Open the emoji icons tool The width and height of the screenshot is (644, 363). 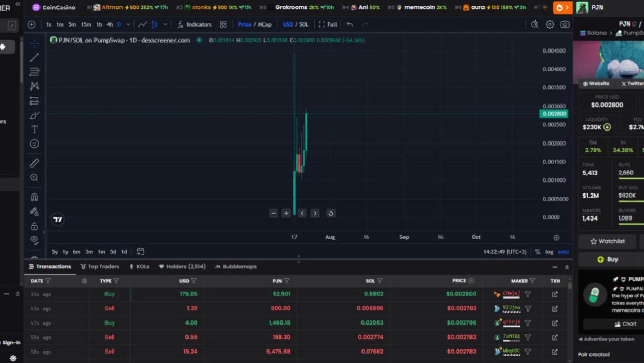(34, 144)
